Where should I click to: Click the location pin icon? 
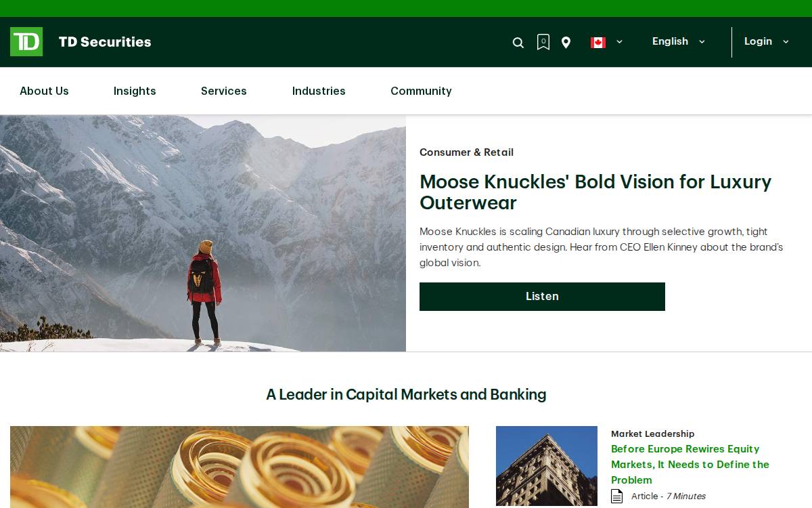click(x=566, y=43)
